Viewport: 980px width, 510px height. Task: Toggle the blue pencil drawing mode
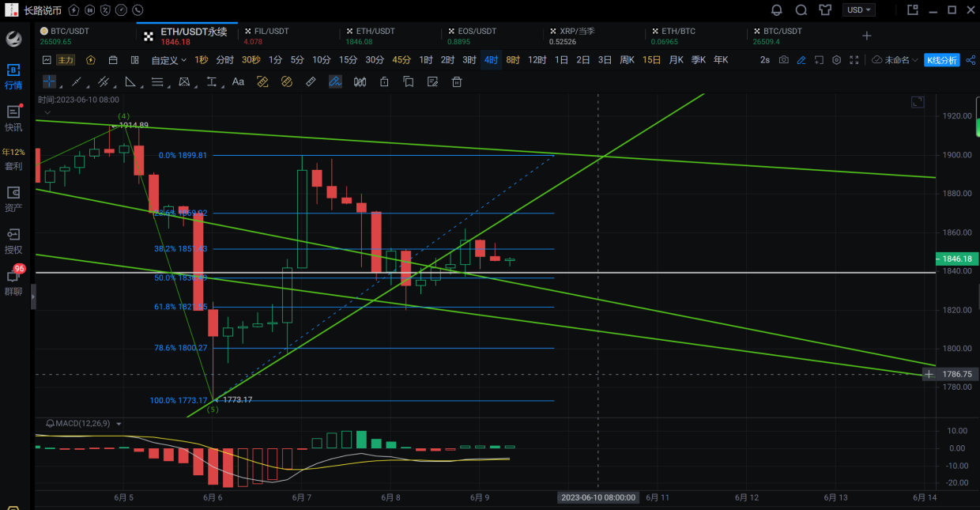(801, 60)
